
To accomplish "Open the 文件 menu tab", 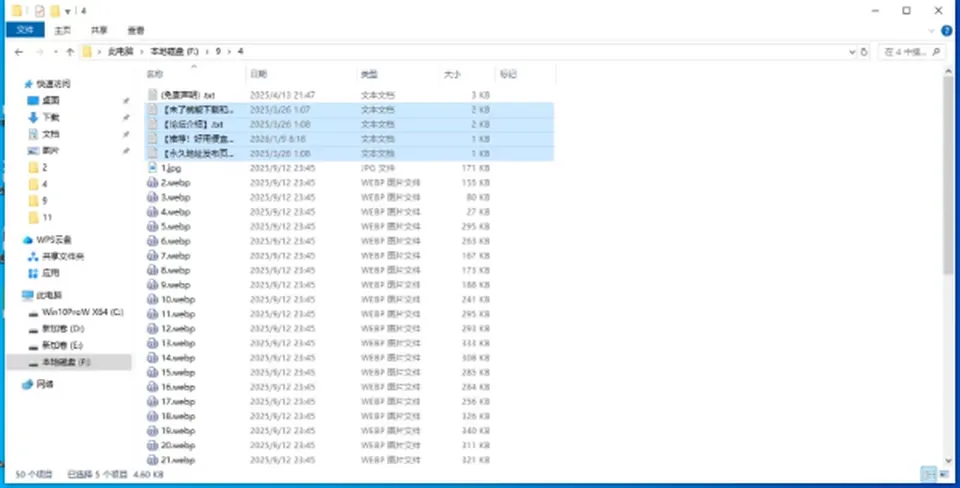I will tap(25, 30).
